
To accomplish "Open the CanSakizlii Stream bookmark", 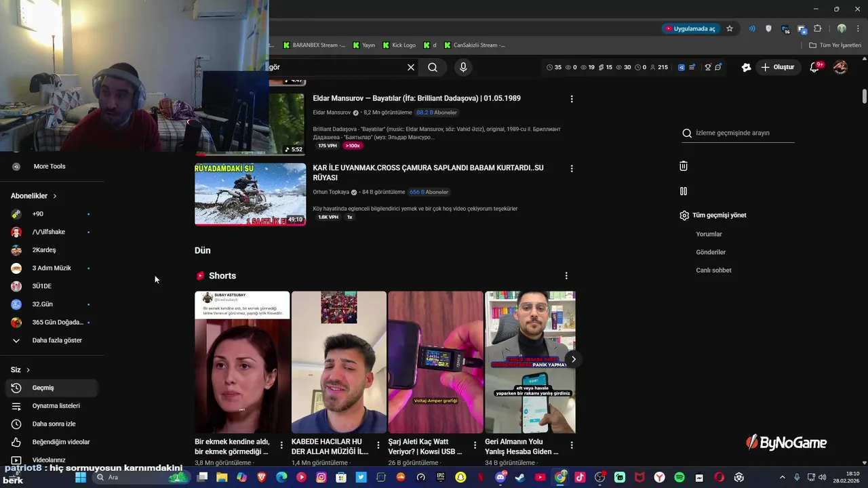I will coord(475,45).
